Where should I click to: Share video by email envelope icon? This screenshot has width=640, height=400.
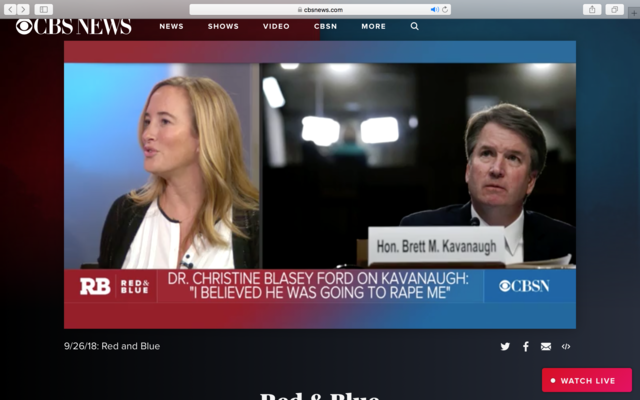pyautogui.click(x=546, y=347)
